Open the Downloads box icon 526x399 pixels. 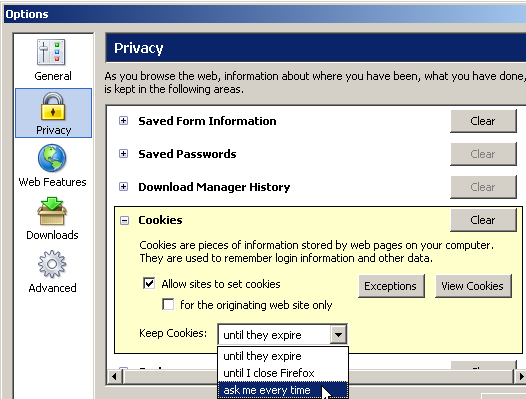click(52, 211)
